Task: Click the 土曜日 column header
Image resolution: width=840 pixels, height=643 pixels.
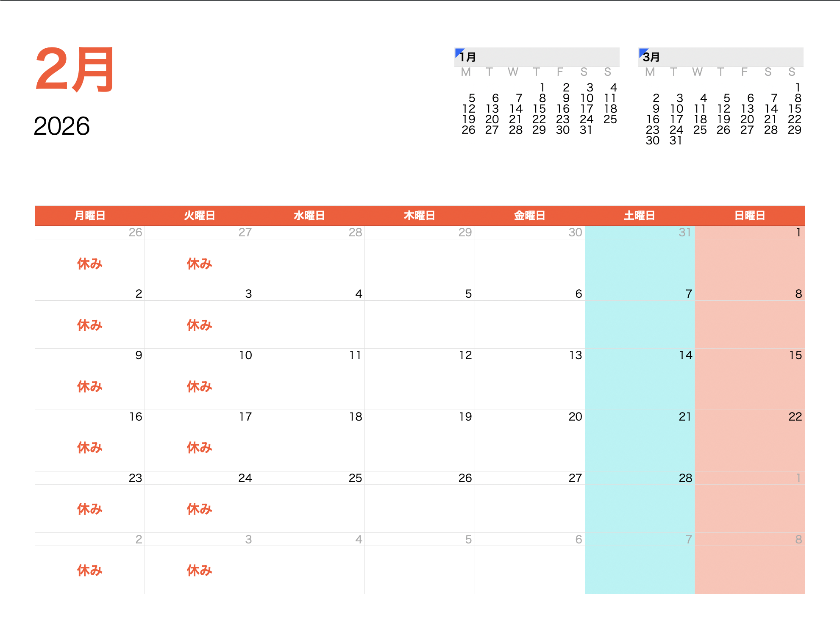Action: pos(640,216)
